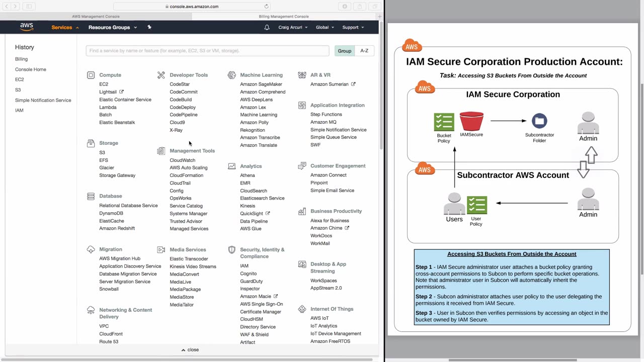The image size is (644, 362).
Task: Click the AR & VR category icon
Action: [302, 75]
